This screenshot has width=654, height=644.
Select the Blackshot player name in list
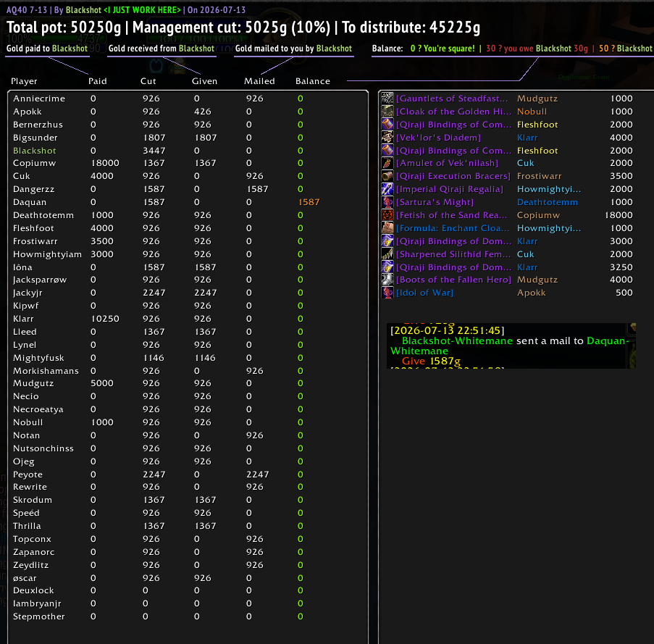[34, 151]
